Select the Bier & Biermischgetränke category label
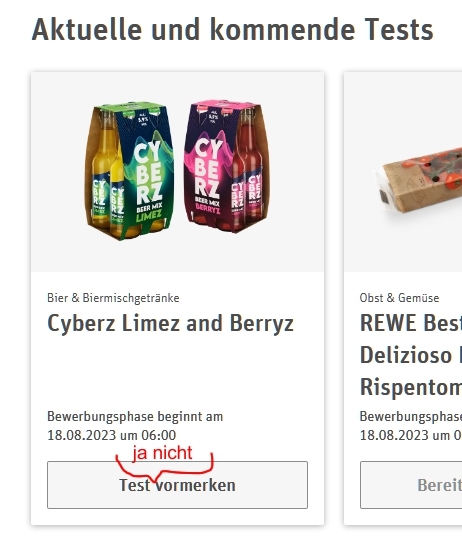Viewport: 462px width, 541px height. (113, 298)
